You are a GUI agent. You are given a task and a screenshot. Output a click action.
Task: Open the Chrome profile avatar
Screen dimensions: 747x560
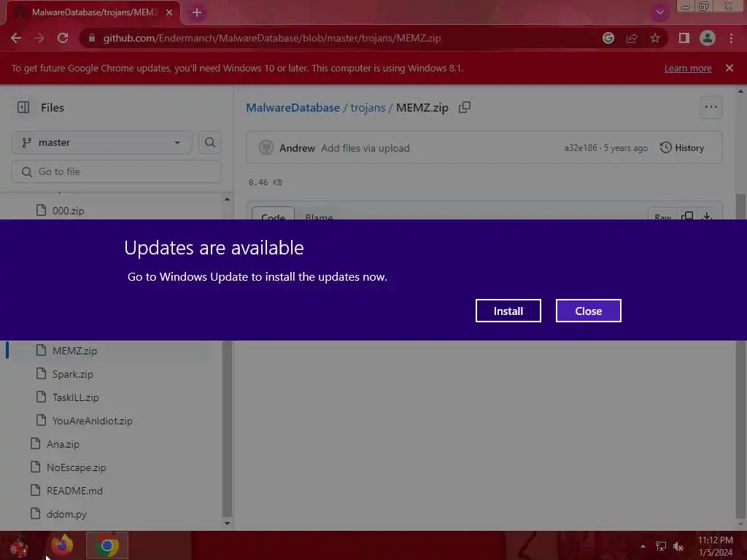point(708,38)
